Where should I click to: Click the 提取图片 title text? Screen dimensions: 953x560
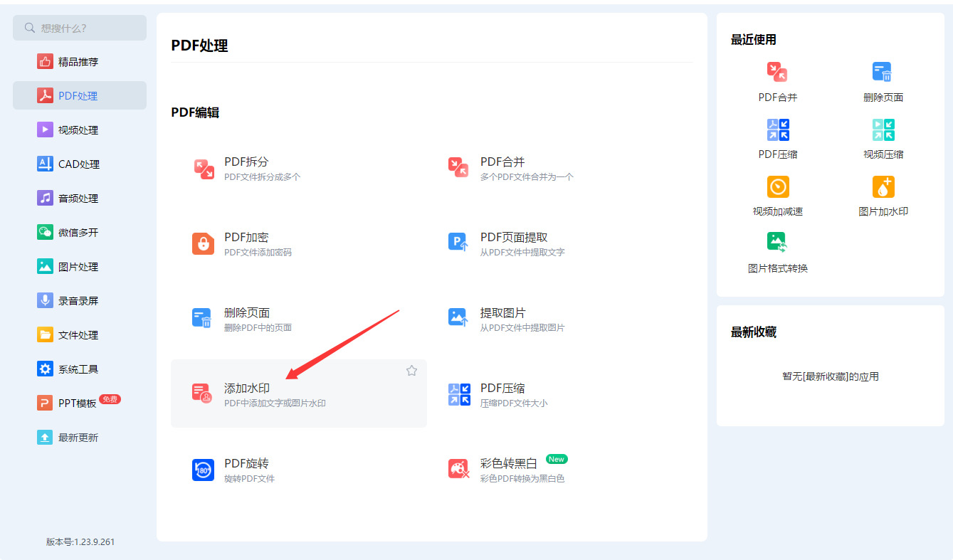(503, 313)
